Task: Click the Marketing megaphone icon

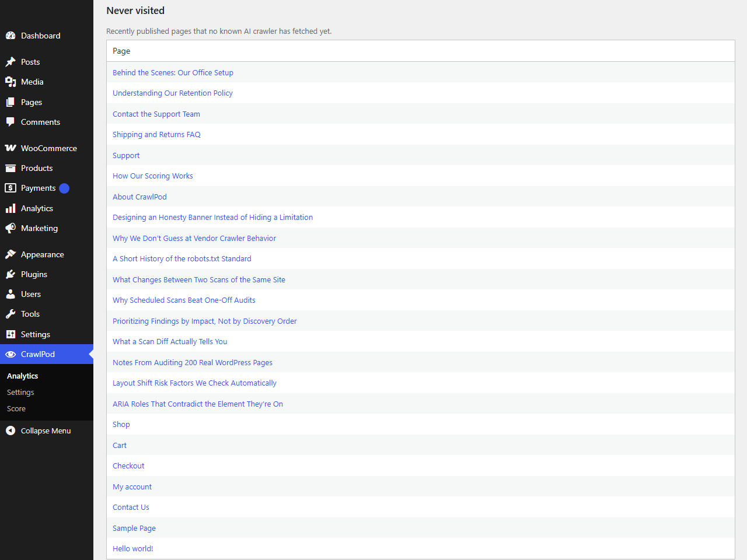Action: click(x=11, y=228)
